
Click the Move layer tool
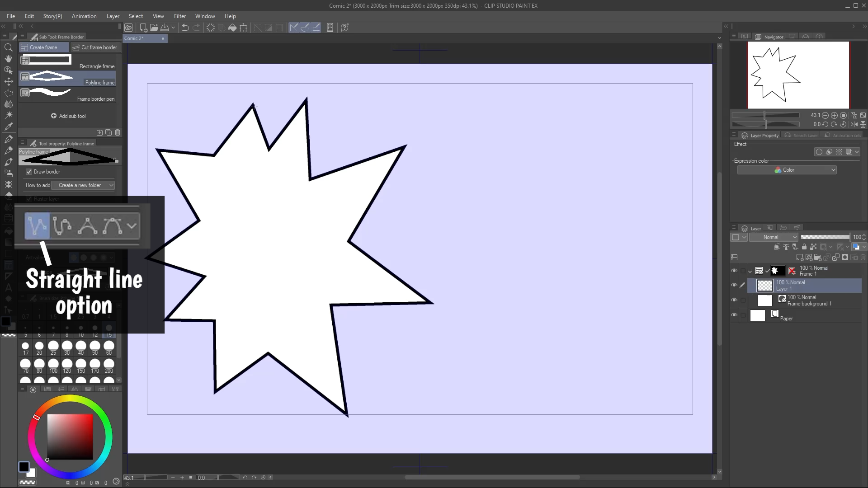pyautogui.click(x=8, y=81)
